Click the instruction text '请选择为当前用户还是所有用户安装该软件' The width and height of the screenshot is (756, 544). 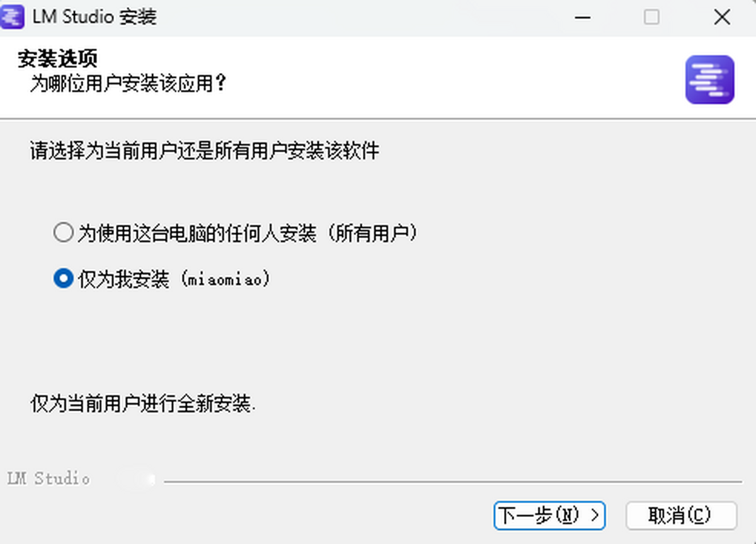pos(205,151)
